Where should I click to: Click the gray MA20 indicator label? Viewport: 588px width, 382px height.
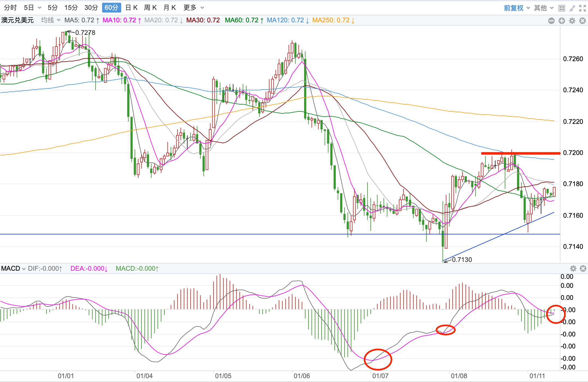164,20
